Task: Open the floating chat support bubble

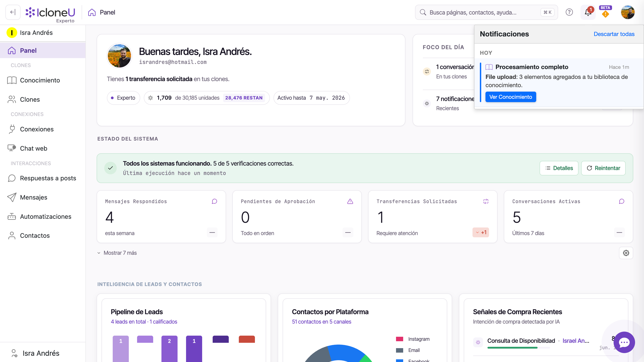Action: 624,342
